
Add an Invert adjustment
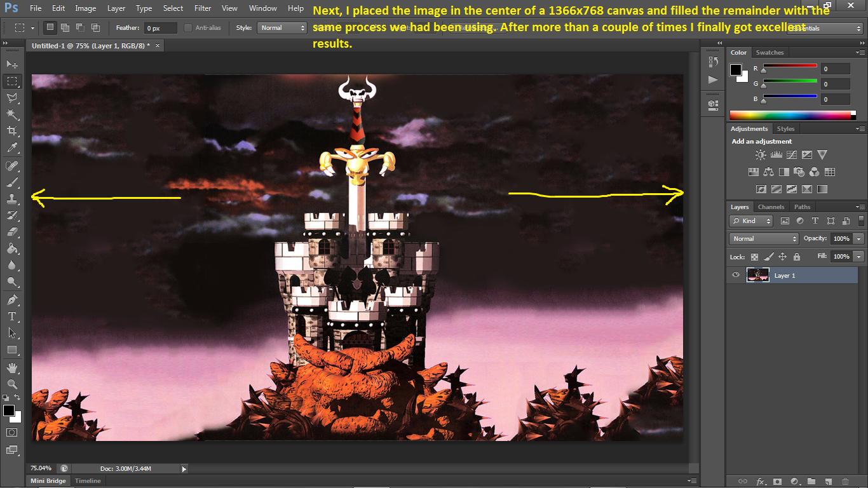pyautogui.click(x=761, y=189)
